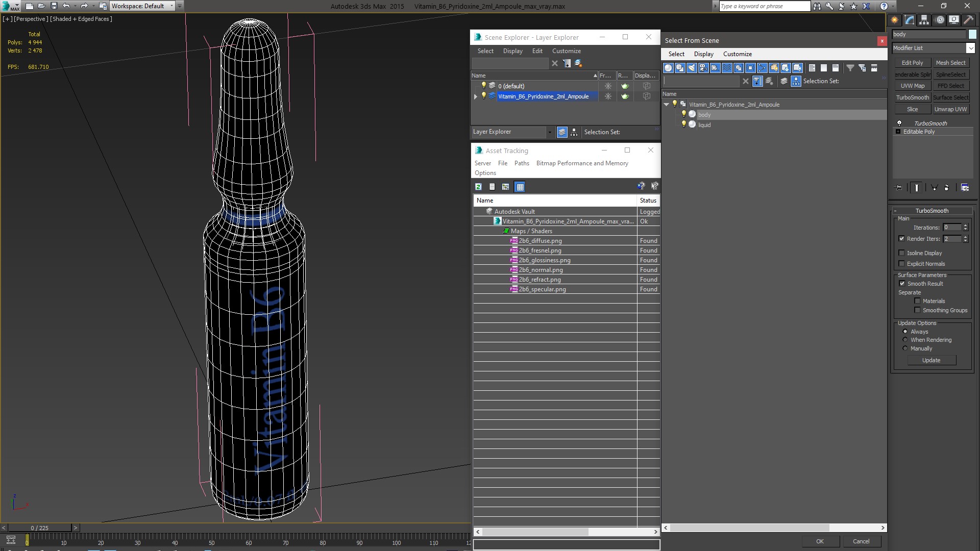Open the Motion command panel tab
Viewport: 980px width, 551px height.
tap(939, 20)
